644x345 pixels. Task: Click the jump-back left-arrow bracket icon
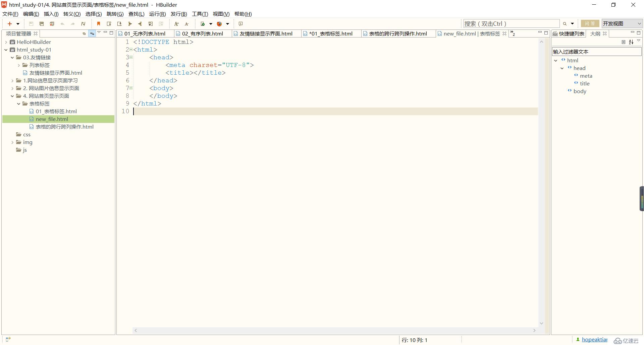(x=130, y=24)
